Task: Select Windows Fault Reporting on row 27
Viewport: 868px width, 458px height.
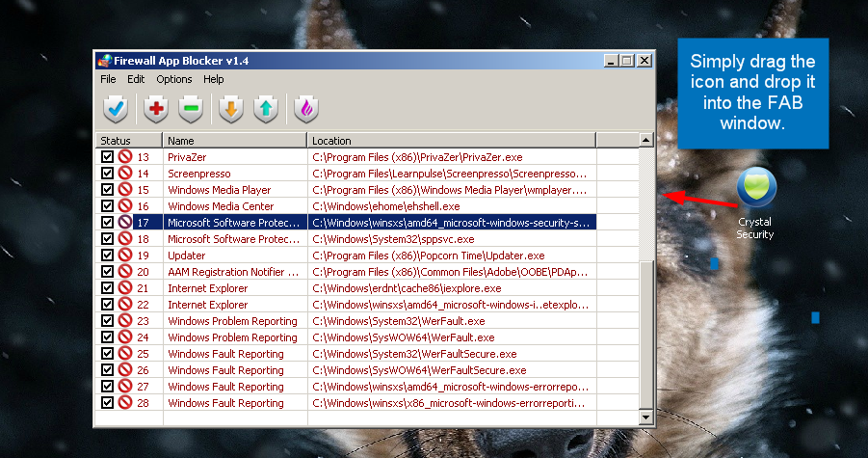Action: [225, 387]
